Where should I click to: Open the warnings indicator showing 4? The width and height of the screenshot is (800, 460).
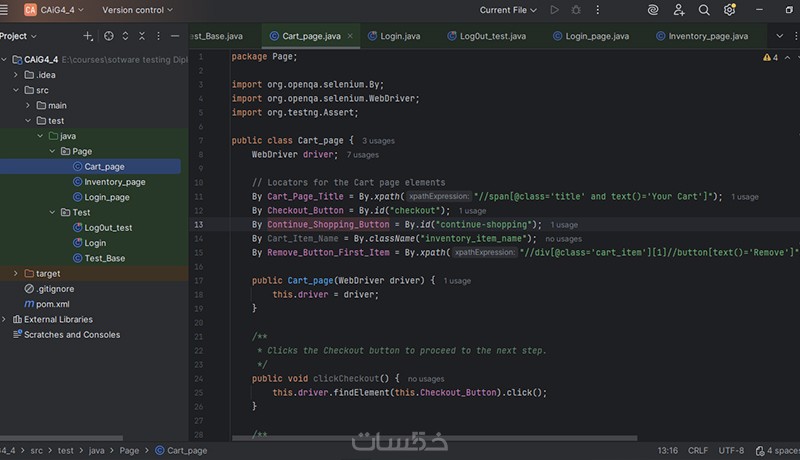[x=770, y=58]
